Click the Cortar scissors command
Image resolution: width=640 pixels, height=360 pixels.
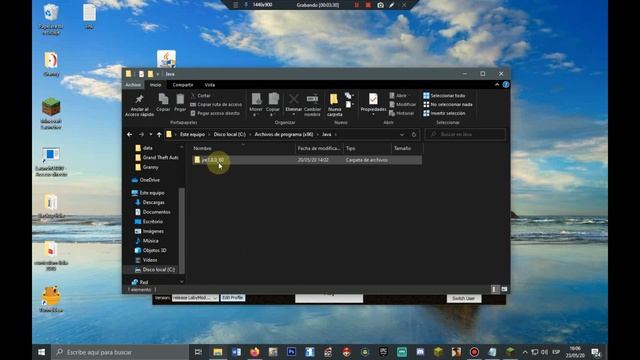click(x=200, y=96)
